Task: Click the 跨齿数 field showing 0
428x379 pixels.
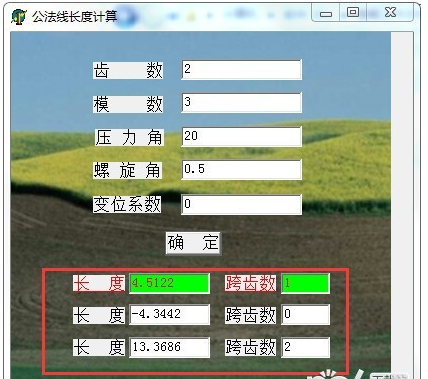Action: [x=306, y=314]
